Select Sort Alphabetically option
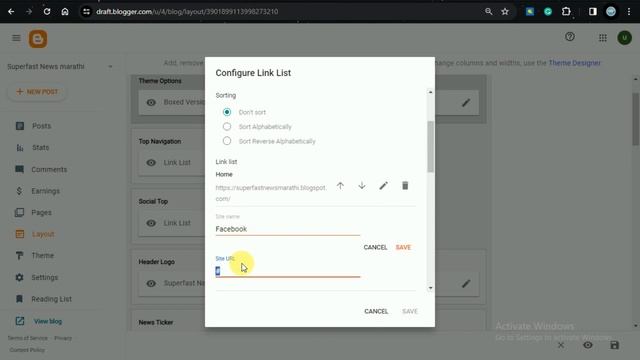Image resolution: width=640 pixels, height=360 pixels. point(227,127)
